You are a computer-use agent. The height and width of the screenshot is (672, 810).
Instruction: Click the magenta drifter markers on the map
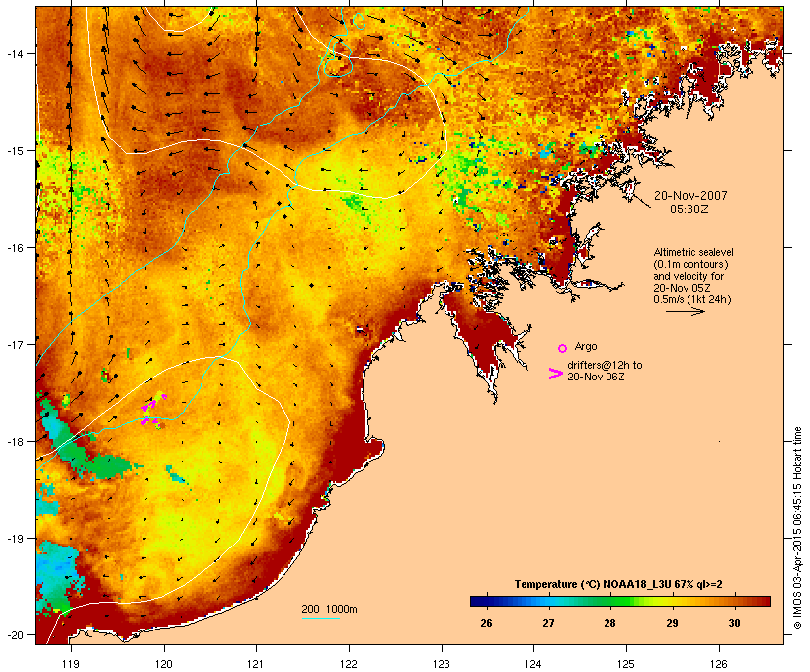click(x=153, y=410)
